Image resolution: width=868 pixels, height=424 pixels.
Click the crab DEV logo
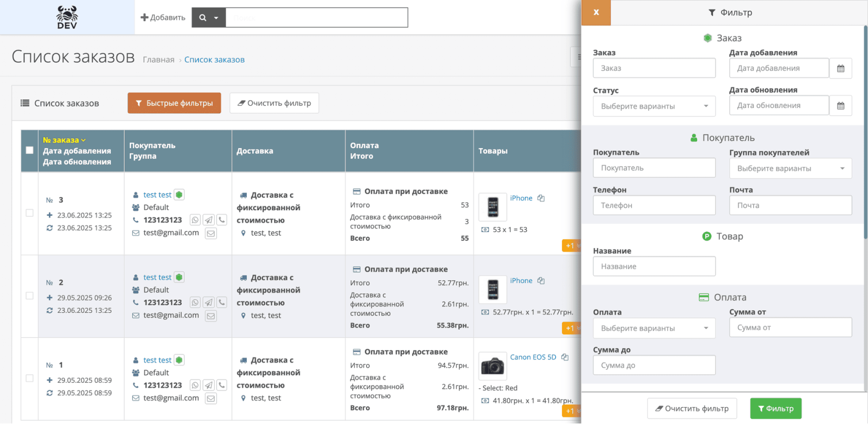(x=67, y=17)
